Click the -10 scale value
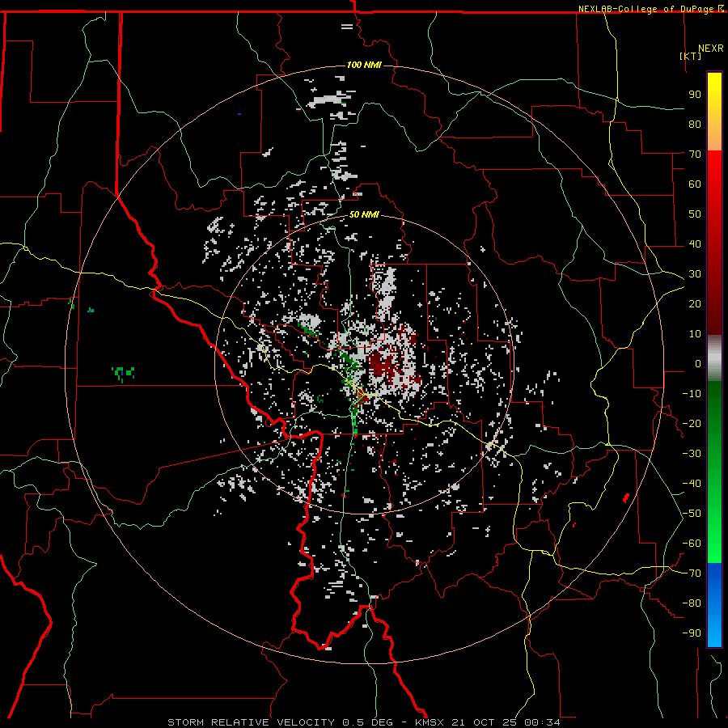This screenshot has width=728, height=728. [692, 394]
